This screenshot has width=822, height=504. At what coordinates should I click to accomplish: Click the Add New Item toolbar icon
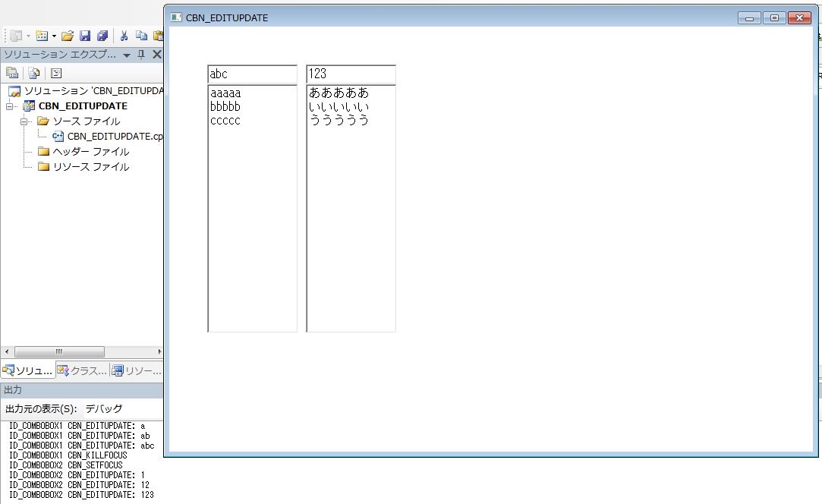pyautogui.click(x=42, y=36)
